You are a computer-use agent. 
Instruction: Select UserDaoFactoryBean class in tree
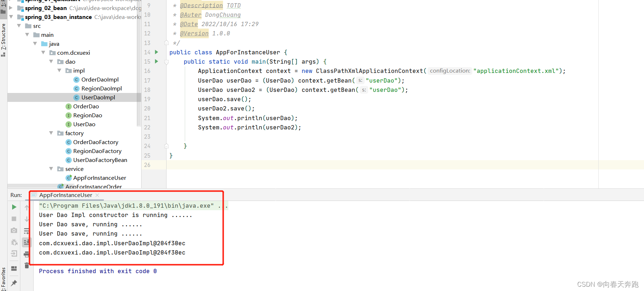click(x=100, y=160)
